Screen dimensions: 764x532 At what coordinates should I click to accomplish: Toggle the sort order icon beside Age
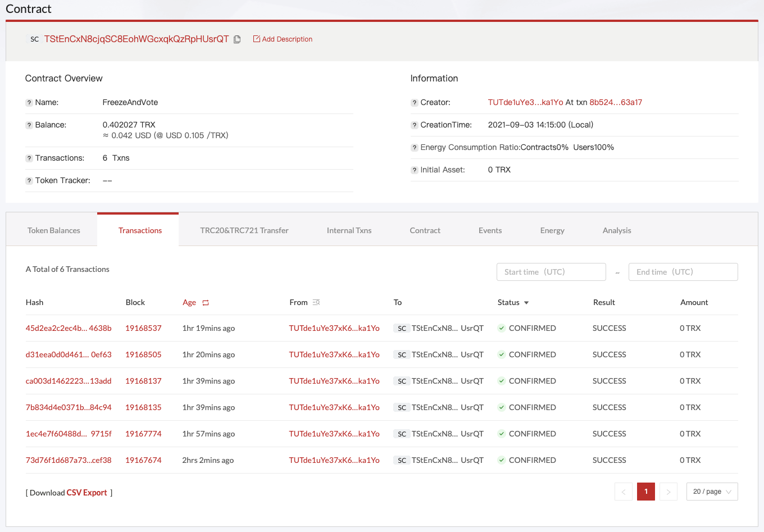click(204, 302)
